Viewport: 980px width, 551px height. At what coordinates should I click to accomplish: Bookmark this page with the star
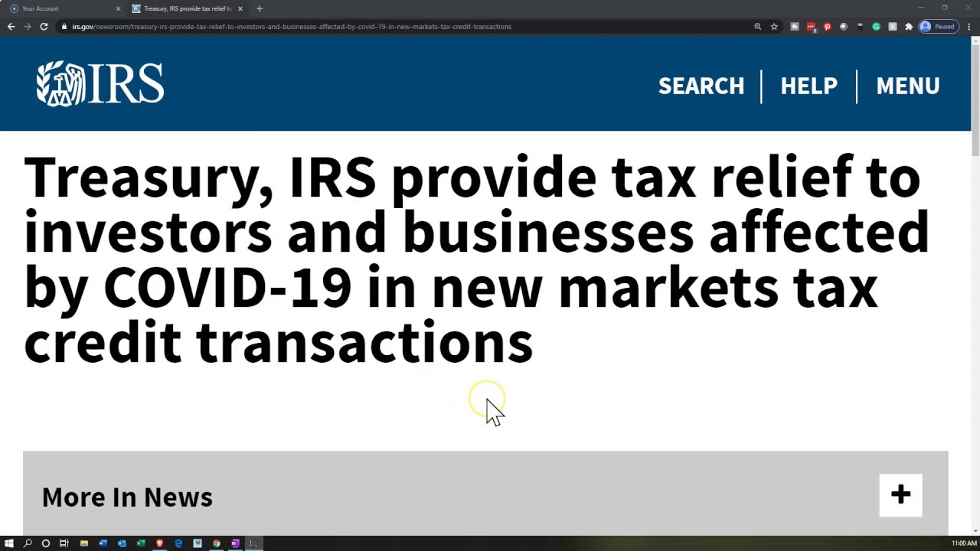(774, 27)
